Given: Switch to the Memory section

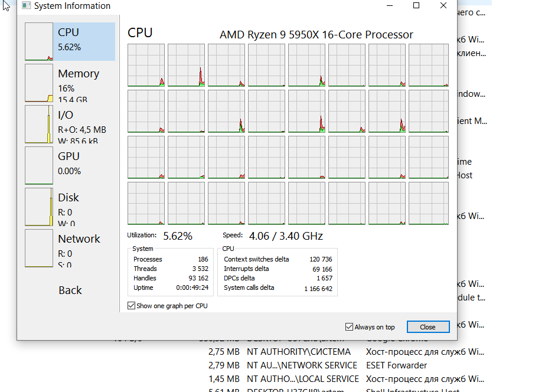Looking at the screenshot, I should click(x=70, y=83).
